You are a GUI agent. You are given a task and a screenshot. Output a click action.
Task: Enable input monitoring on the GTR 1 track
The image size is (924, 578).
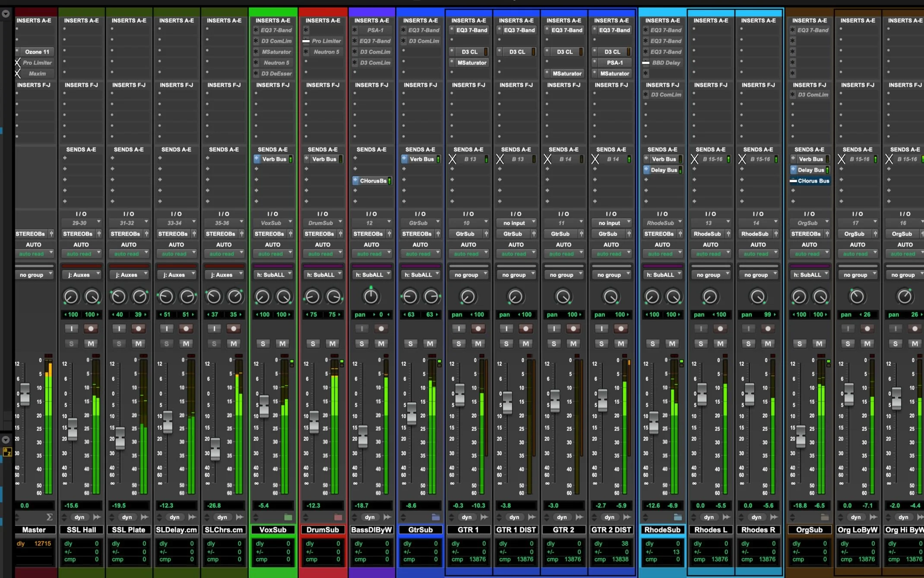pyautogui.click(x=459, y=329)
